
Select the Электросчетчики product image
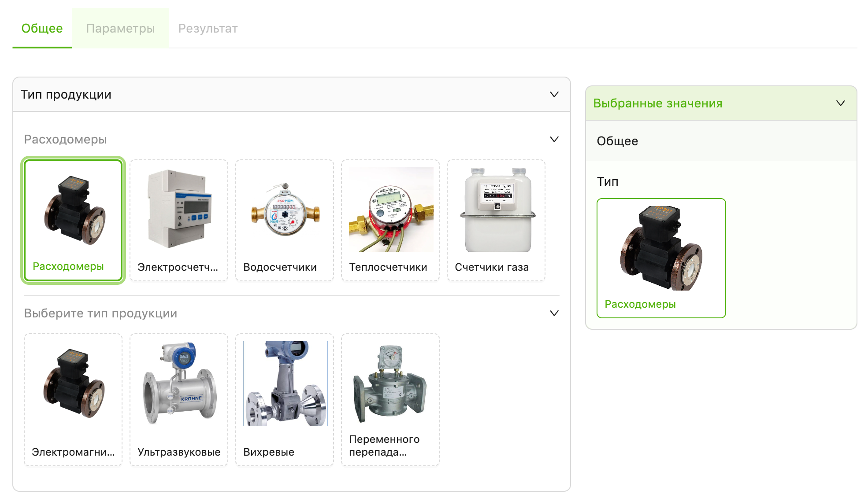[179, 209]
